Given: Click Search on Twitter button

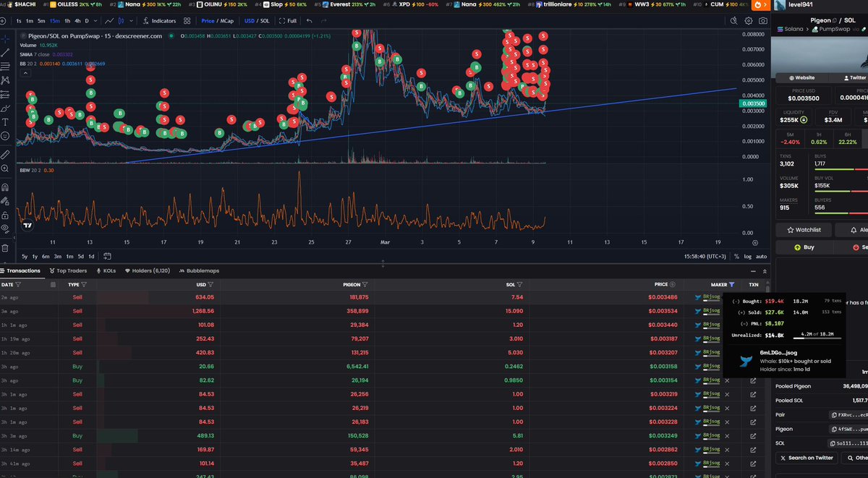Looking at the screenshot, I should (807, 458).
